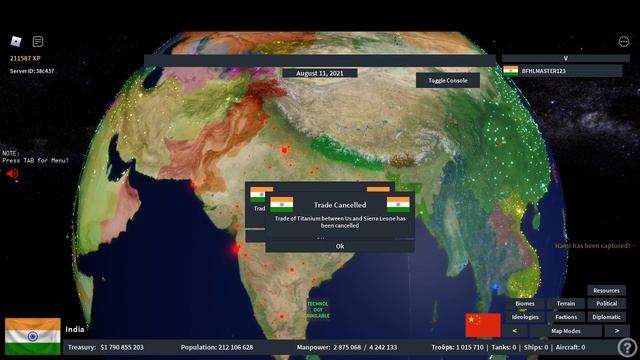
Task: Click the 211587 XP counter
Action: tap(25, 58)
